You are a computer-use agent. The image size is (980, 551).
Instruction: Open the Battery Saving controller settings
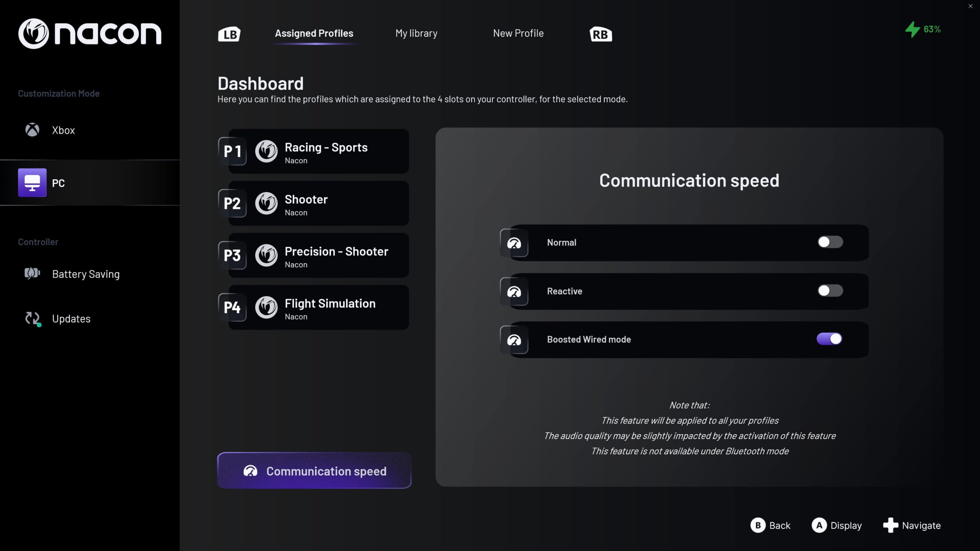click(x=86, y=274)
